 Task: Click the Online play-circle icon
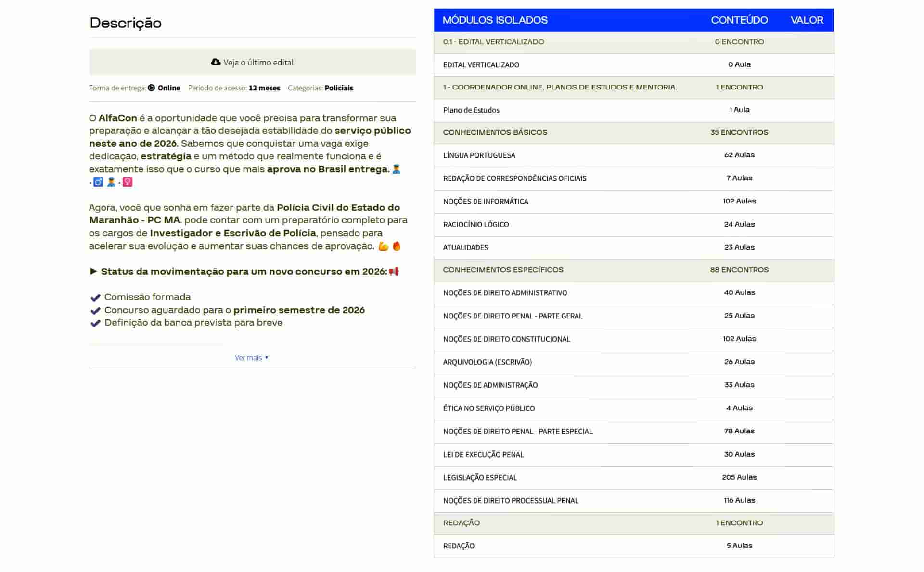tap(152, 88)
